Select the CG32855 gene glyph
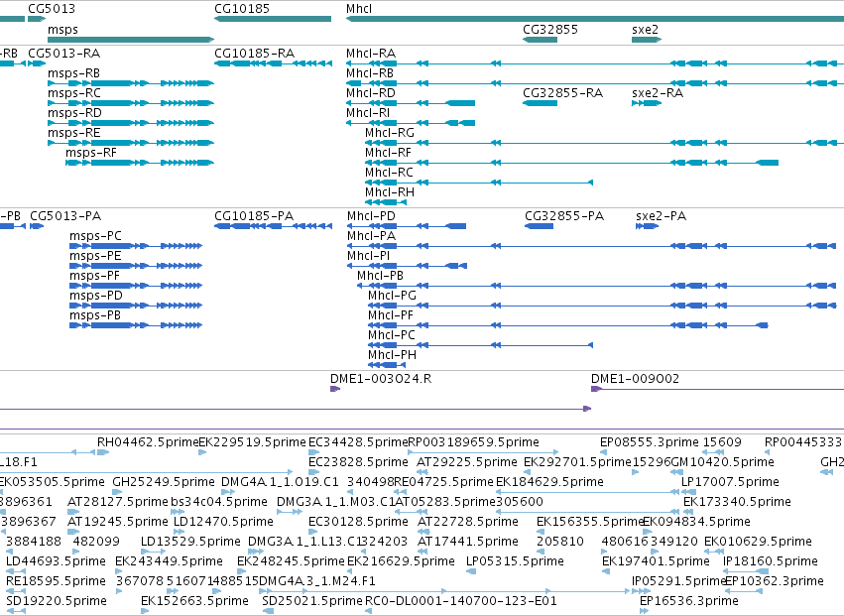 point(540,40)
